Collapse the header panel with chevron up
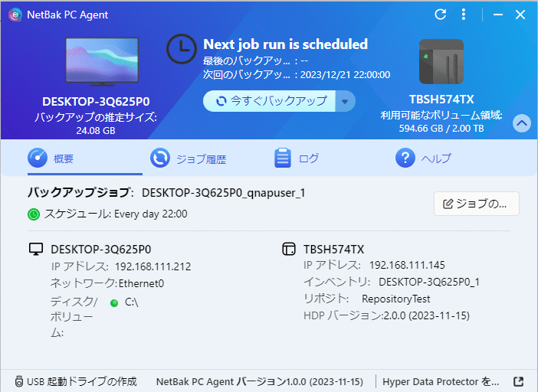The width and height of the screenshot is (538, 392). (x=522, y=123)
